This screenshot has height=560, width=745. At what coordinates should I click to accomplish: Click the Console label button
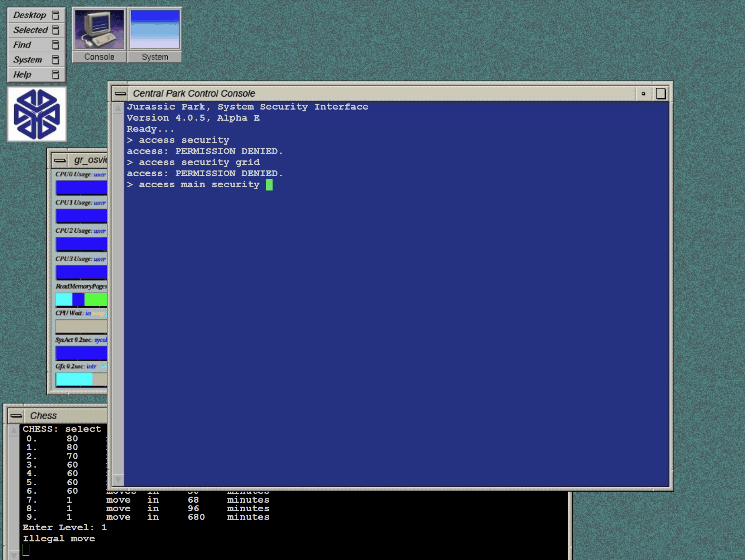(x=99, y=57)
